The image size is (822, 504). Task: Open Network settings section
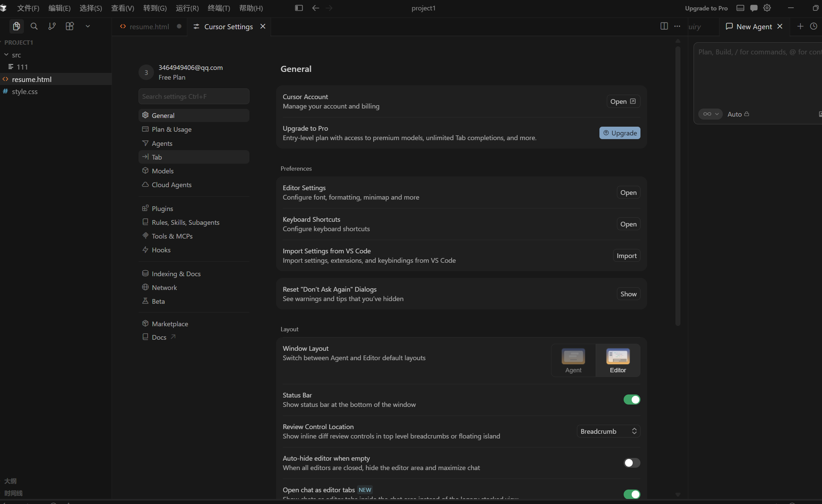(x=194, y=287)
